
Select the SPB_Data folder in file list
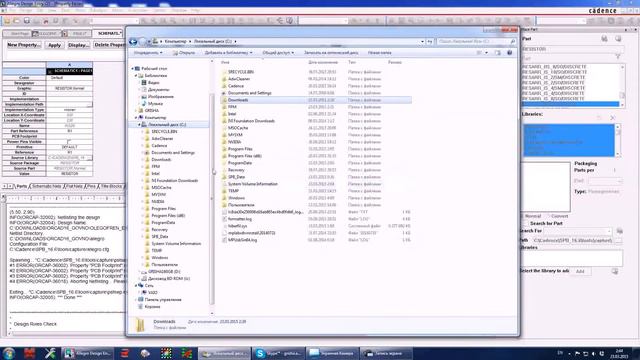click(x=236, y=177)
